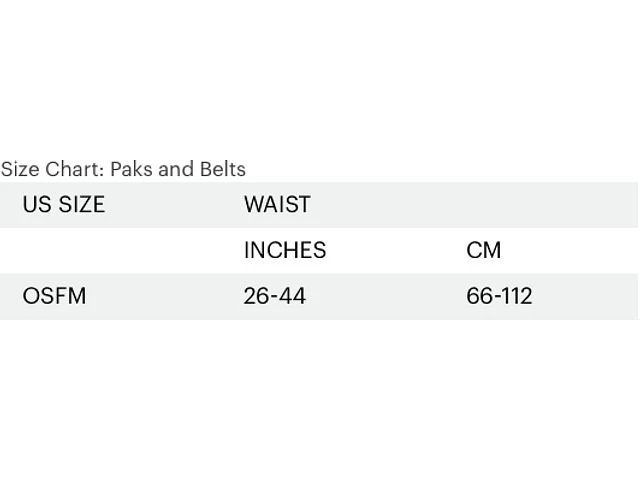640x480 pixels.
Task: Click the 'Size Chart: Paks and Belts' title
Action: coord(123,169)
